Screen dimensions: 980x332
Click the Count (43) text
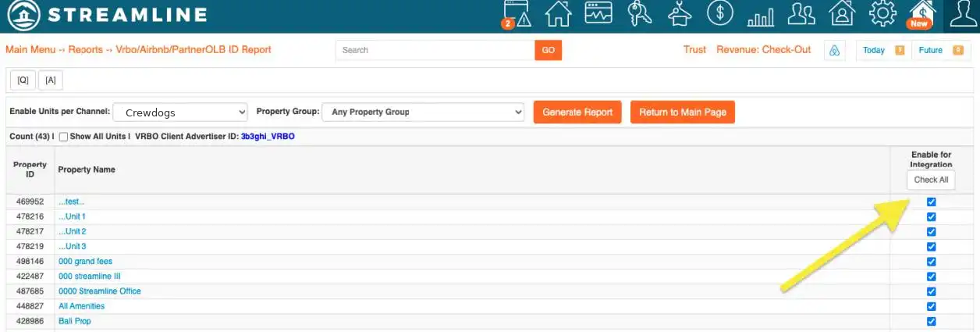[29, 136]
